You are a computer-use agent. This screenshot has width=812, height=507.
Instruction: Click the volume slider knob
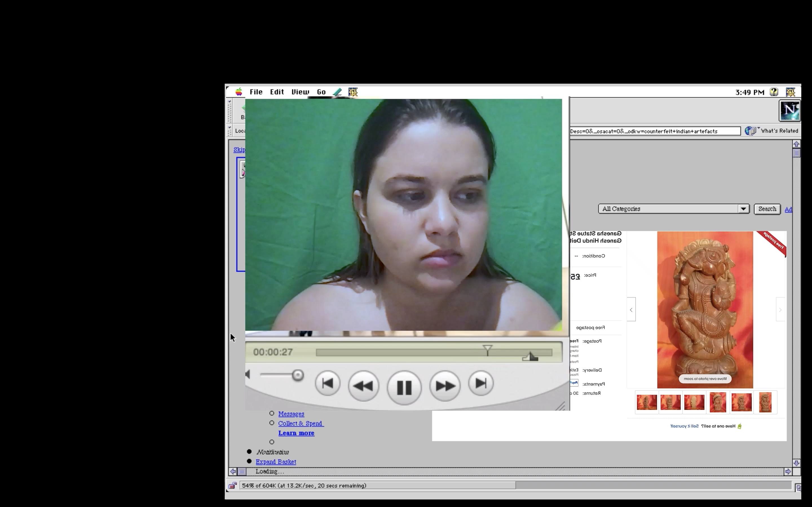click(x=298, y=375)
